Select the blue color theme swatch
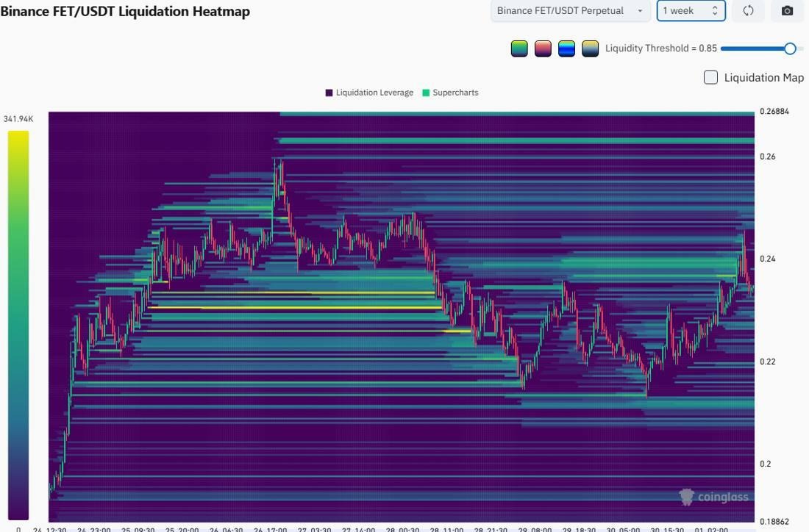Image resolution: width=809 pixels, height=532 pixels. pyautogui.click(x=566, y=48)
